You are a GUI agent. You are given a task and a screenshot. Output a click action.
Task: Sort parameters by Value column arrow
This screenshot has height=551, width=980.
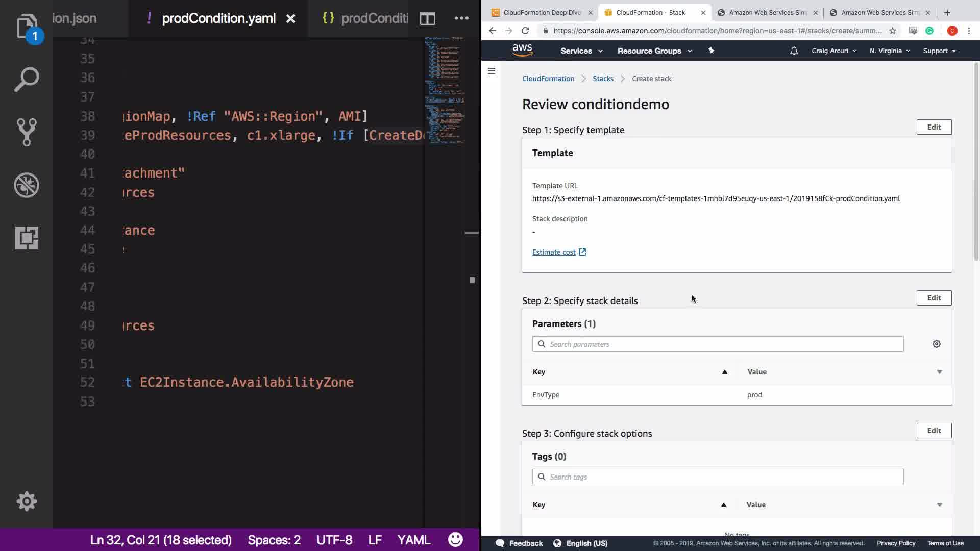tap(939, 372)
